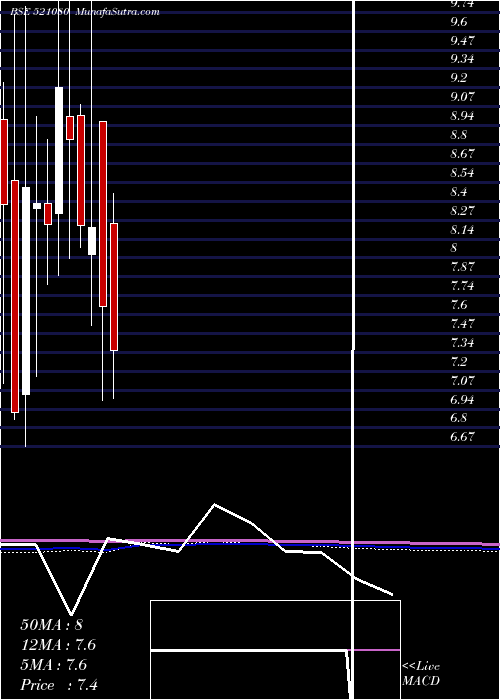This screenshot has height=700, width=500.
Task: Click the 9.07 price axis label
Action: click(x=462, y=97)
